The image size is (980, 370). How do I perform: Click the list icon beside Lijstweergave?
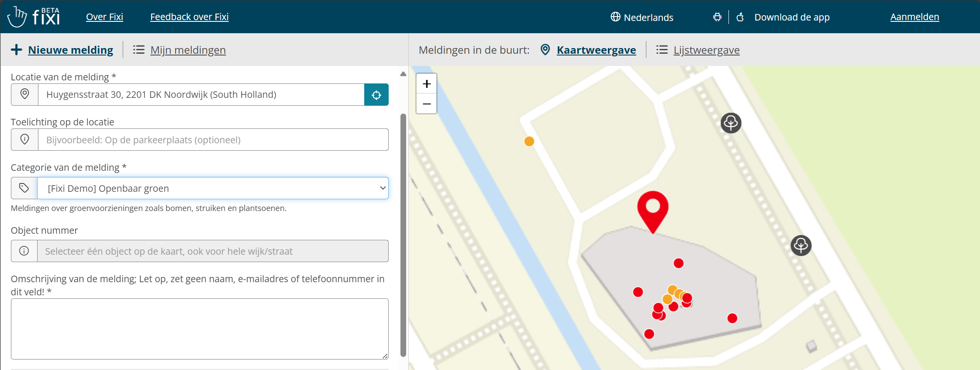click(662, 50)
